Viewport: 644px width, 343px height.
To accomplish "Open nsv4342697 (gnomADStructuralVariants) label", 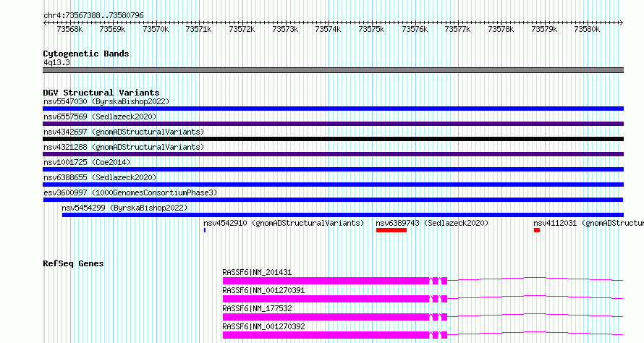I will pyautogui.click(x=124, y=132).
